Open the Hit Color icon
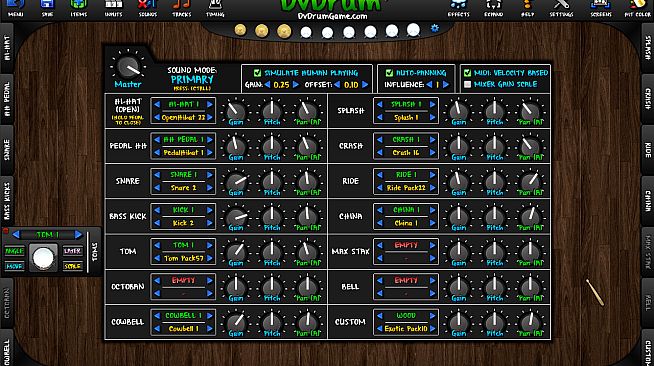This screenshot has width=654, height=366. [x=638, y=8]
